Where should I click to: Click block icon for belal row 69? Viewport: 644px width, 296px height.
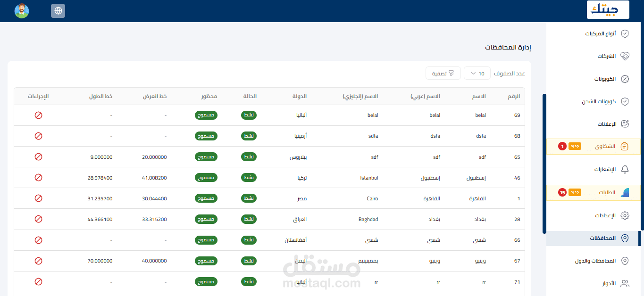(39, 115)
